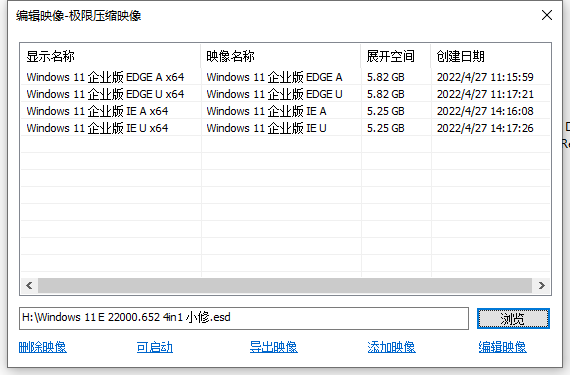Sort by the 映像名称 column header

click(x=281, y=56)
